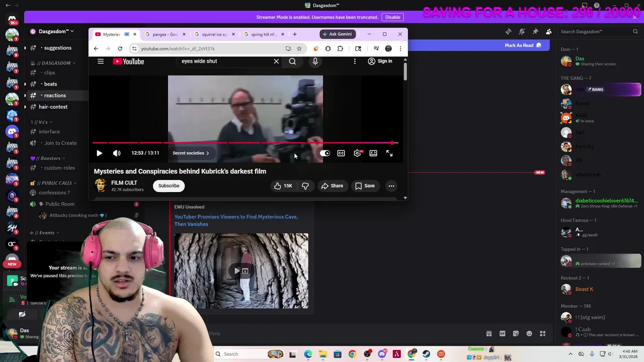Open the 'Secret societies' chapter list
Viewport: 644px width, 362px height.
tap(191, 153)
